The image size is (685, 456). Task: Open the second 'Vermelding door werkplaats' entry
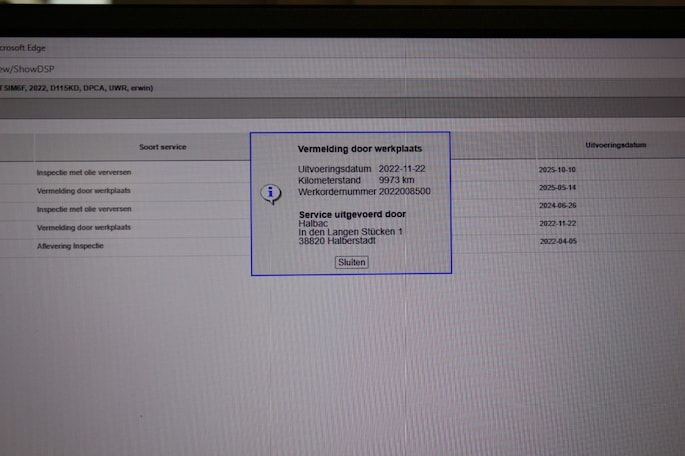pos(84,227)
